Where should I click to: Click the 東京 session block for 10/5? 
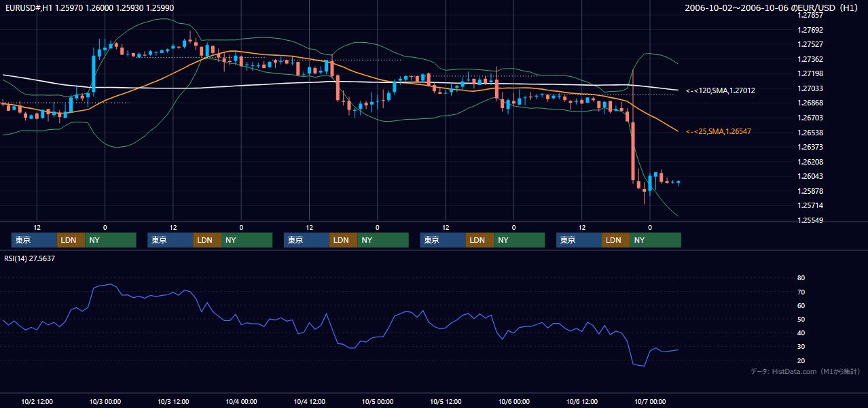tap(443, 240)
